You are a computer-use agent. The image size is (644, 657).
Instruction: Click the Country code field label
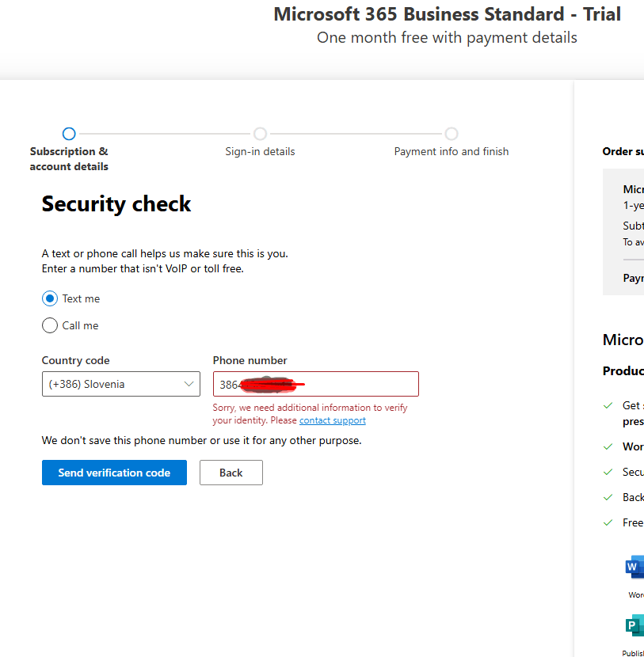tap(75, 360)
